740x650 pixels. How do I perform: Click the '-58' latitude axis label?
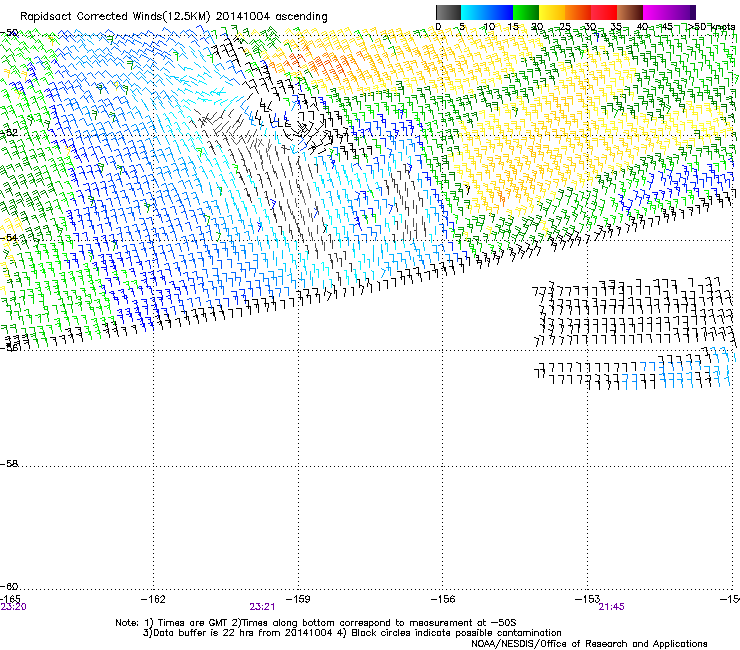coord(9,464)
